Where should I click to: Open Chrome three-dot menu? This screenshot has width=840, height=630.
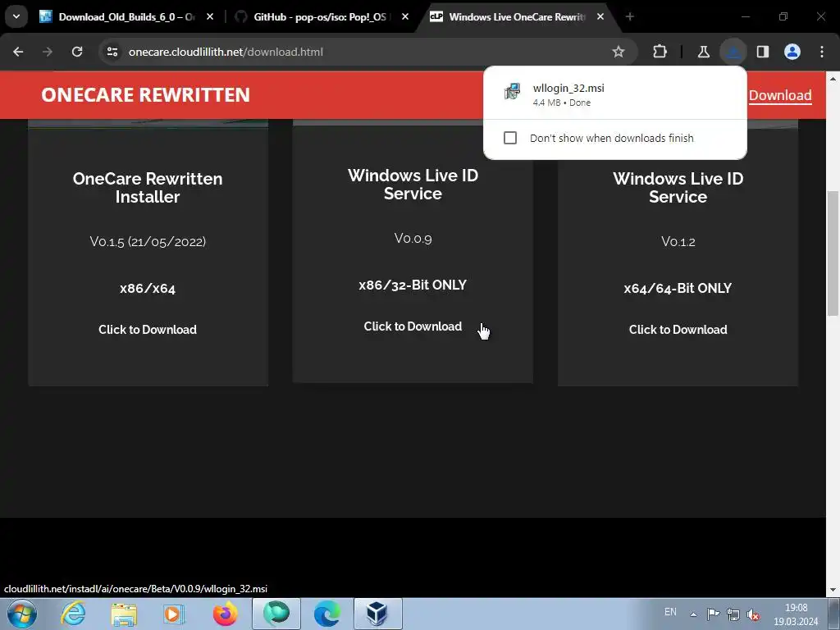[822, 52]
